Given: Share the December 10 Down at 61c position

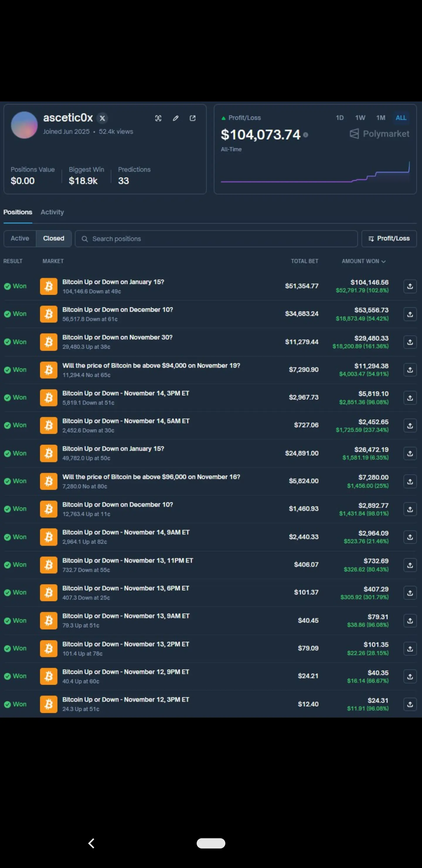Looking at the screenshot, I should (x=410, y=314).
